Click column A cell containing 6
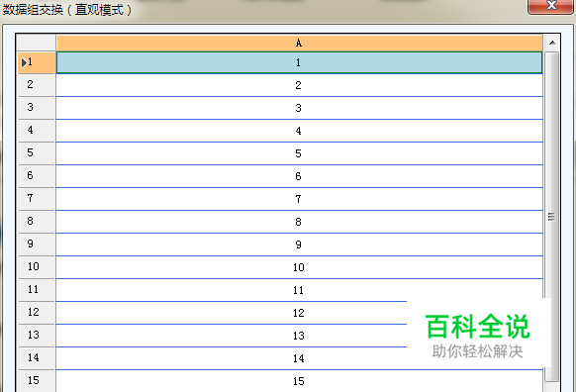The height and width of the screenshot is (392, 576). click(300, 176)
